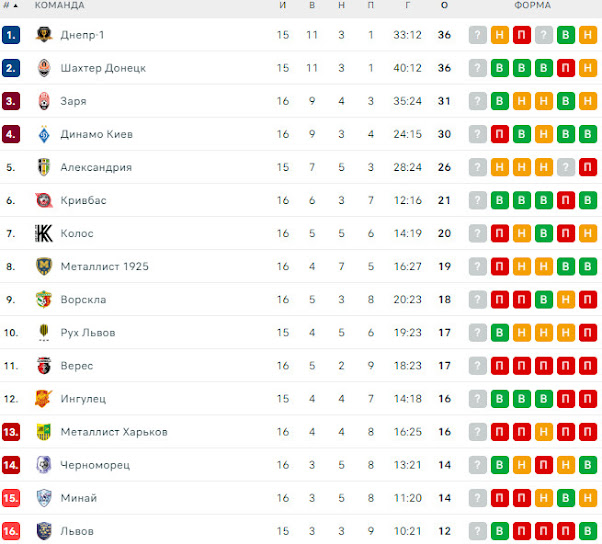
Task: Click the Металлист Харьков club crest
Action: [x=44, y=432]
